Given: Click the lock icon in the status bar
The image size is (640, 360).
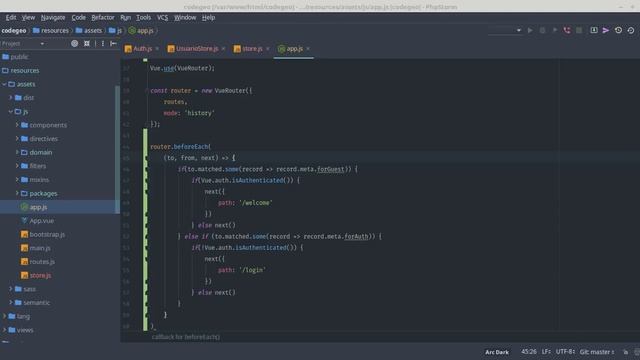Looking at the screenshot, I should [626, 352].
